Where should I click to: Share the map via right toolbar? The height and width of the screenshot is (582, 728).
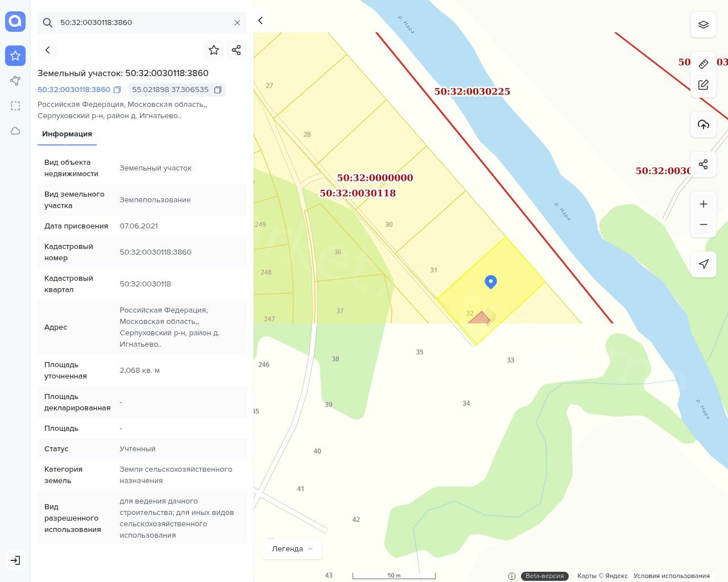tap(703, 164)
